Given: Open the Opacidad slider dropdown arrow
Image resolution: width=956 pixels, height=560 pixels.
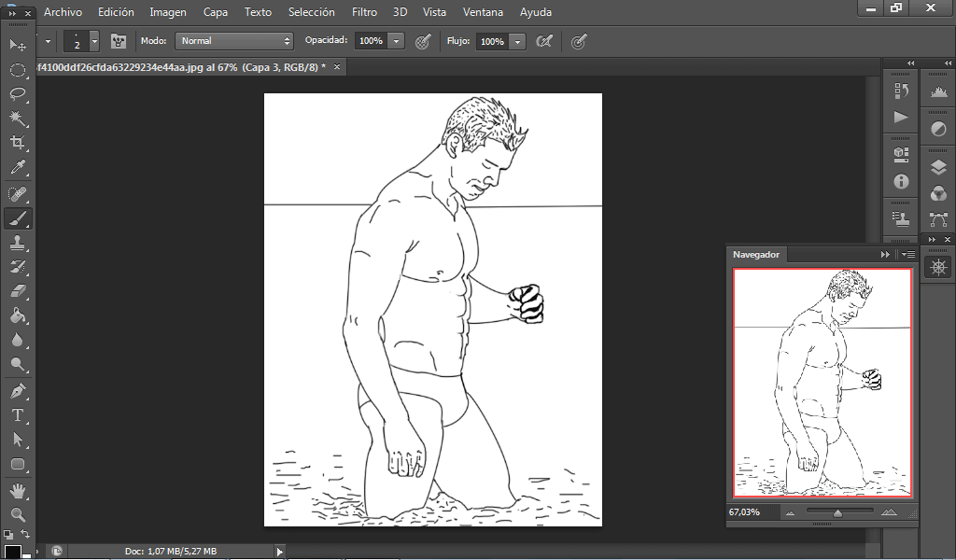Looking at the screenshot, I should 396,41.
